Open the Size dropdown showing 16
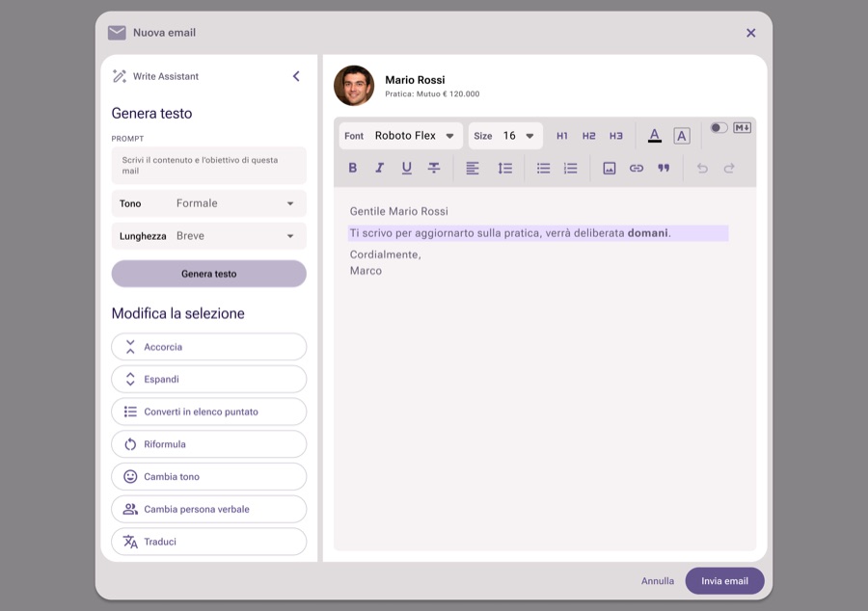The image size is (868, 611). tap(505, 136)
